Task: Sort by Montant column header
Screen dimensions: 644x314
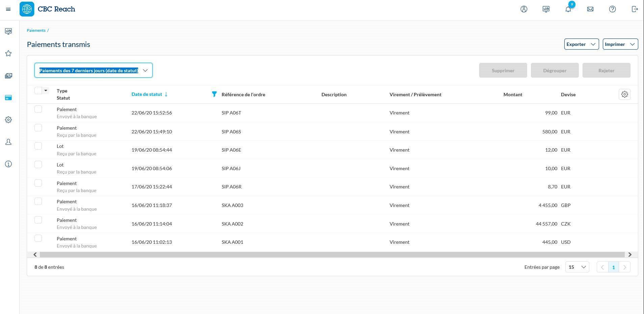Action: [x=513, y=95]
